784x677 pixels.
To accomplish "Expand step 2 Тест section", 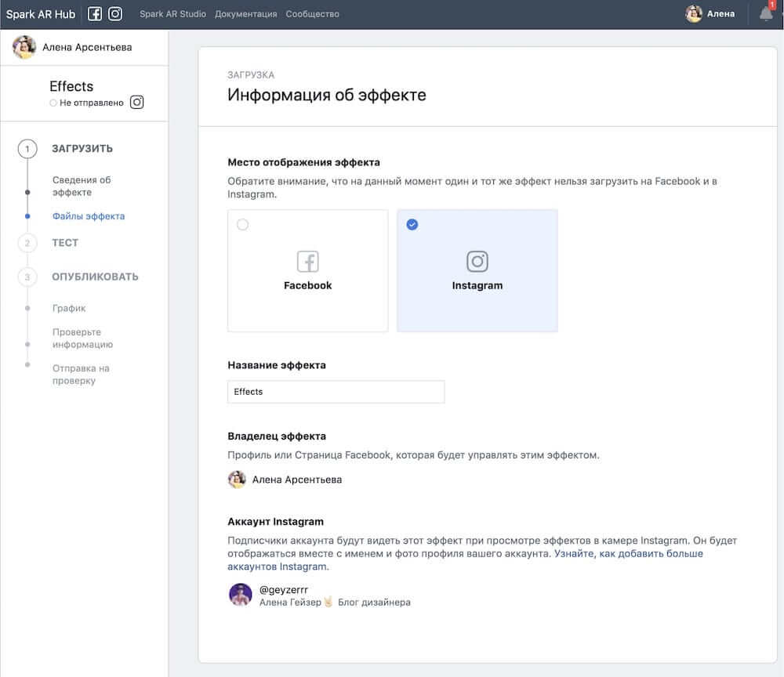I will click(65, 243).
